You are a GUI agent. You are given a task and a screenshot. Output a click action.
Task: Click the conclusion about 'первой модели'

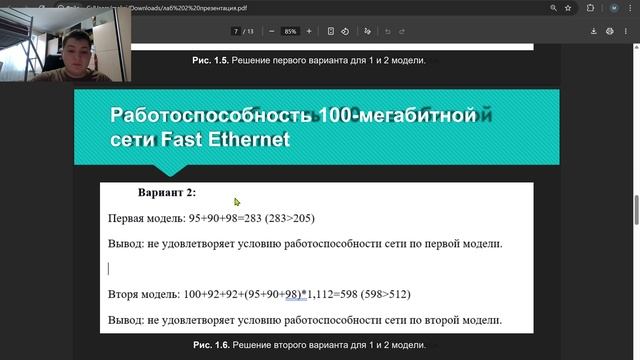tap(305, 244)
